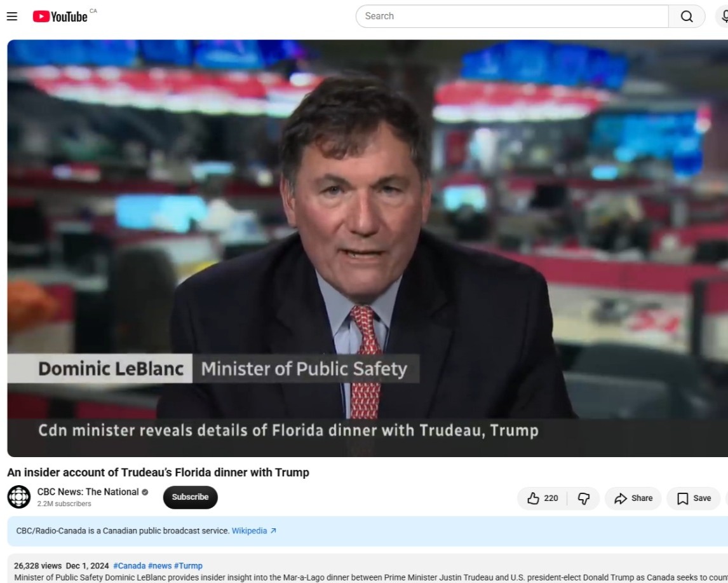The image size is (728, 583).
Task: Expand the video description text
Action: [370, 577]
